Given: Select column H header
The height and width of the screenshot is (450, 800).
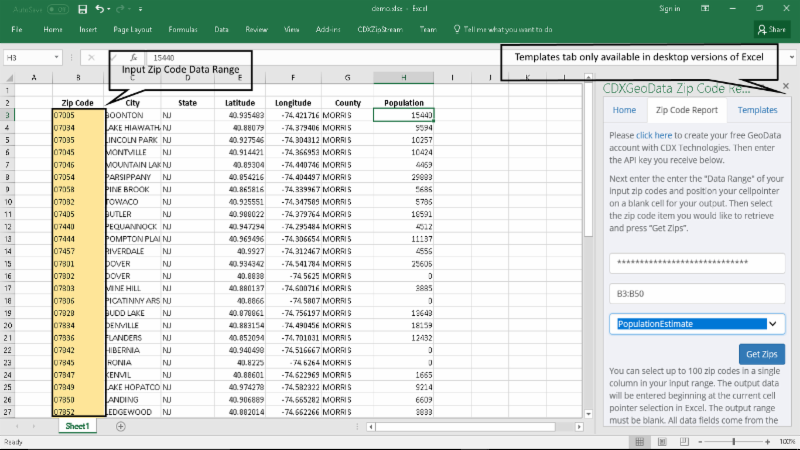Looking at the screenshot, I should (x=404, y=78).
